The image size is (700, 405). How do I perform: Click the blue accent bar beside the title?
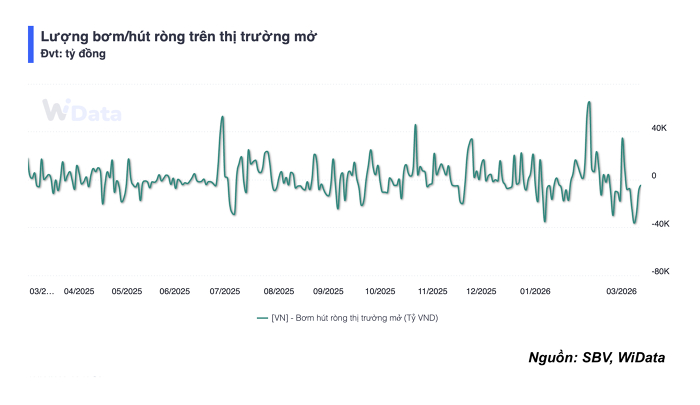click(x=31, y=44)
